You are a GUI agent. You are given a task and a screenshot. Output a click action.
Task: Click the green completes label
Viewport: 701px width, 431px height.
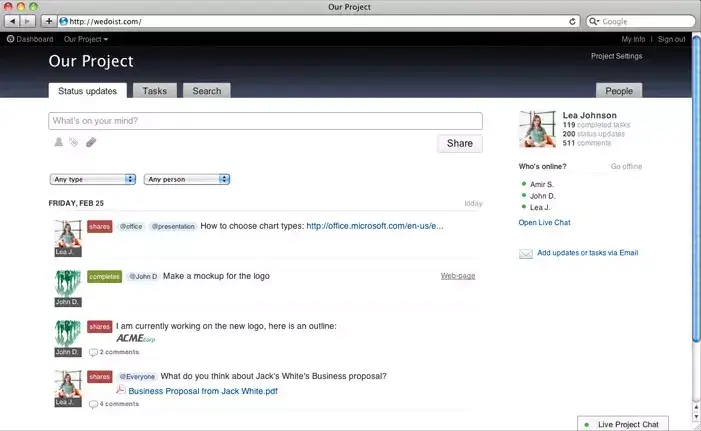pyautogui.click(x=104, y=276)
